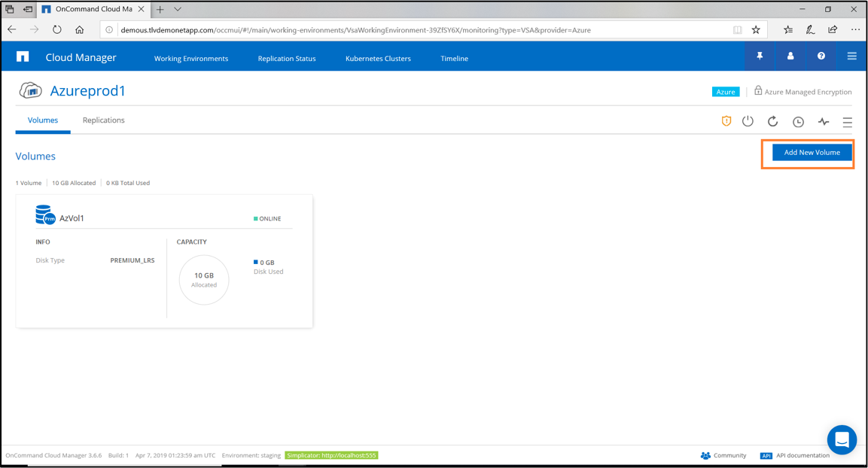Open the Working Environments menu
868x468 pixels.
[191, 59]
